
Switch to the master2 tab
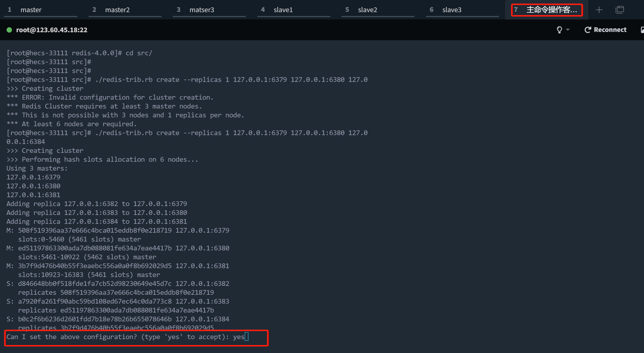pos(117,10)
